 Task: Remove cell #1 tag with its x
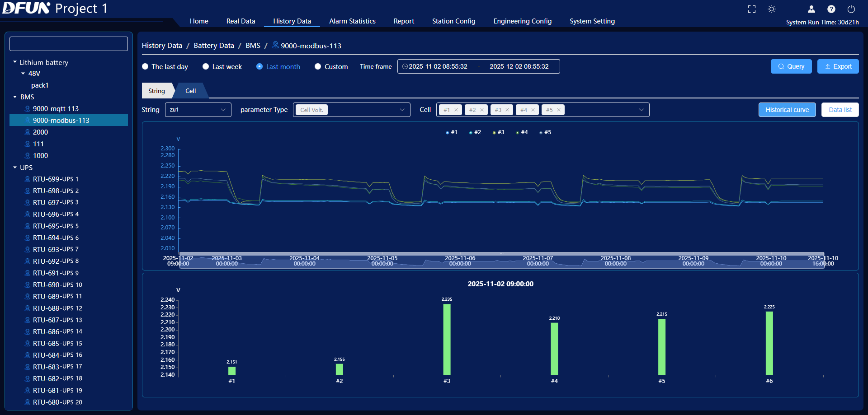pos(456,110)
